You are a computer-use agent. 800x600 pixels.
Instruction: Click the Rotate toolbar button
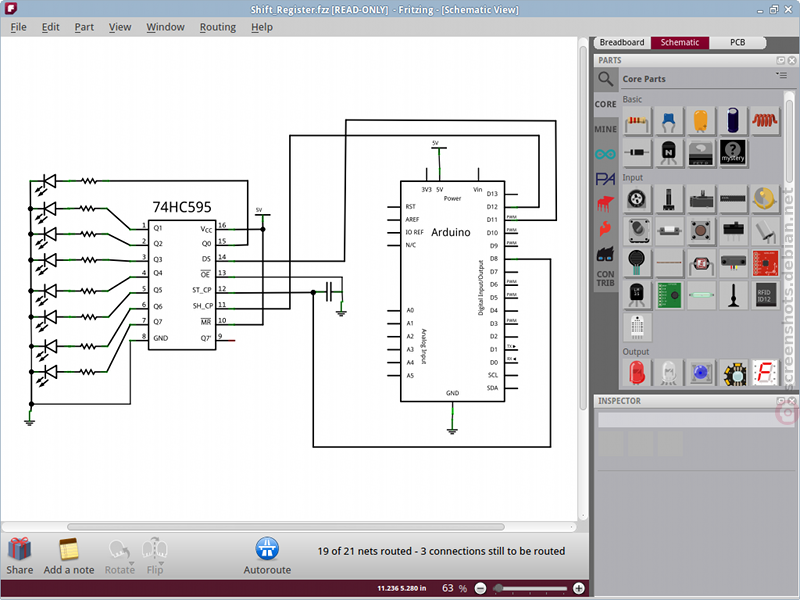(119, 556)
